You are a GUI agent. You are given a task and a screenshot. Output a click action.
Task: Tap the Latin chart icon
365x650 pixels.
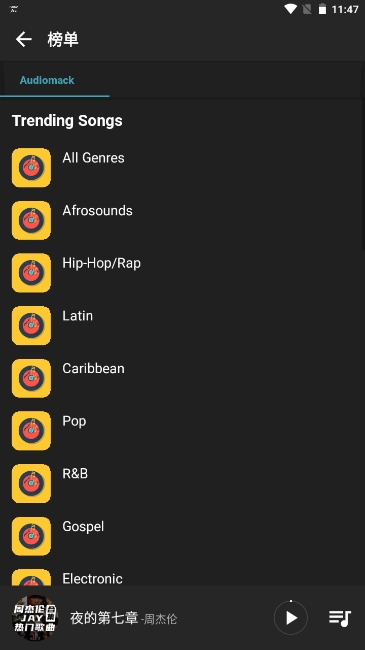pos(32,325)
